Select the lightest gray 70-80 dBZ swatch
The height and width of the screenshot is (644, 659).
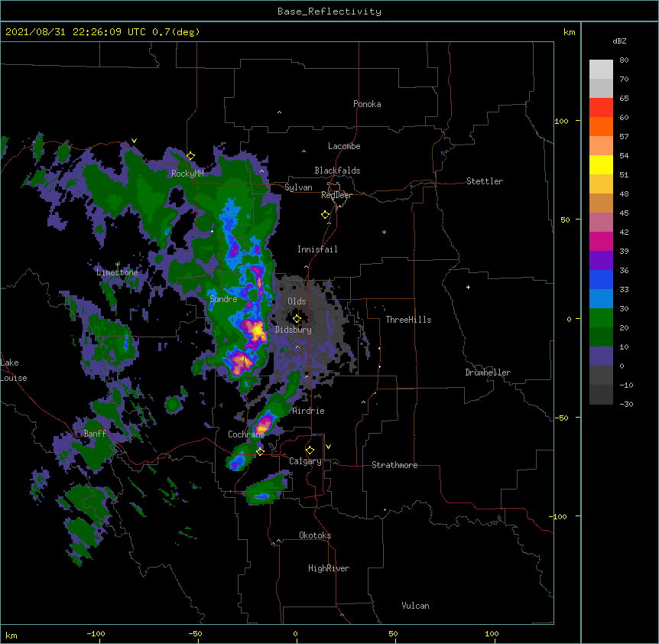coord(601,70)
